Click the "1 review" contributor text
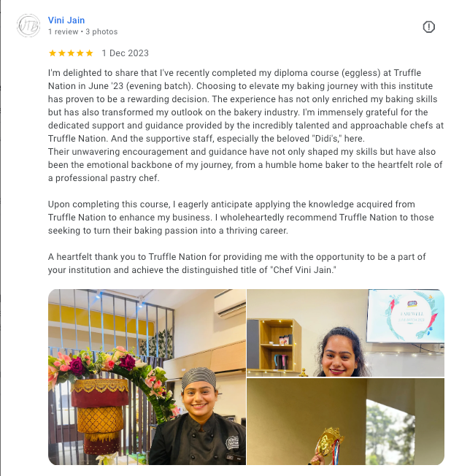The image size is (451, 476). pos(63,31)
